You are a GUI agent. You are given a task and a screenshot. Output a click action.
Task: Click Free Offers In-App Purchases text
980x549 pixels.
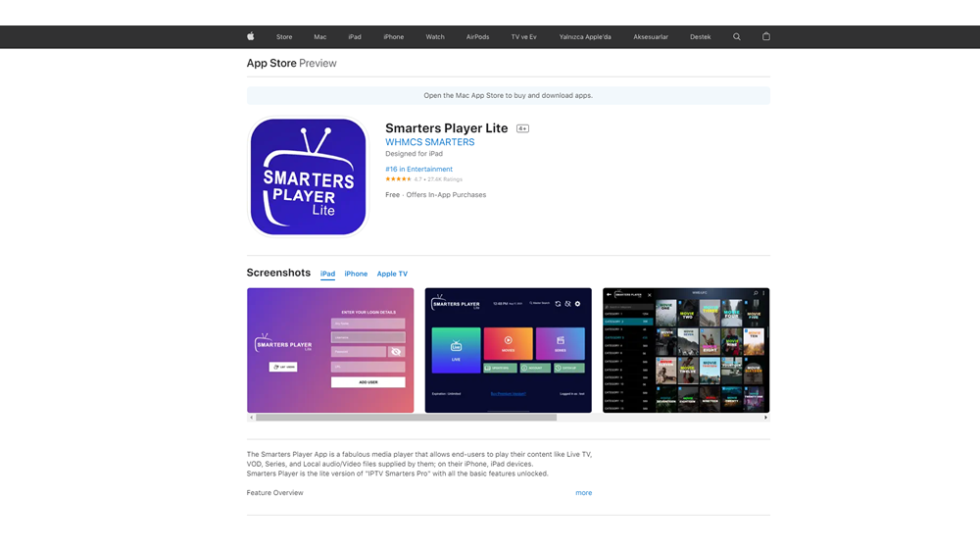point(436,195)
